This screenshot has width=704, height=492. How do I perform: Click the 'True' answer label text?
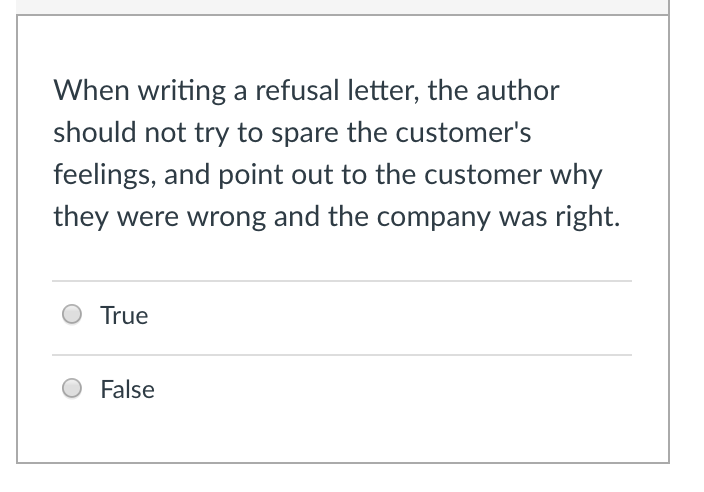[x=124, y=315]
